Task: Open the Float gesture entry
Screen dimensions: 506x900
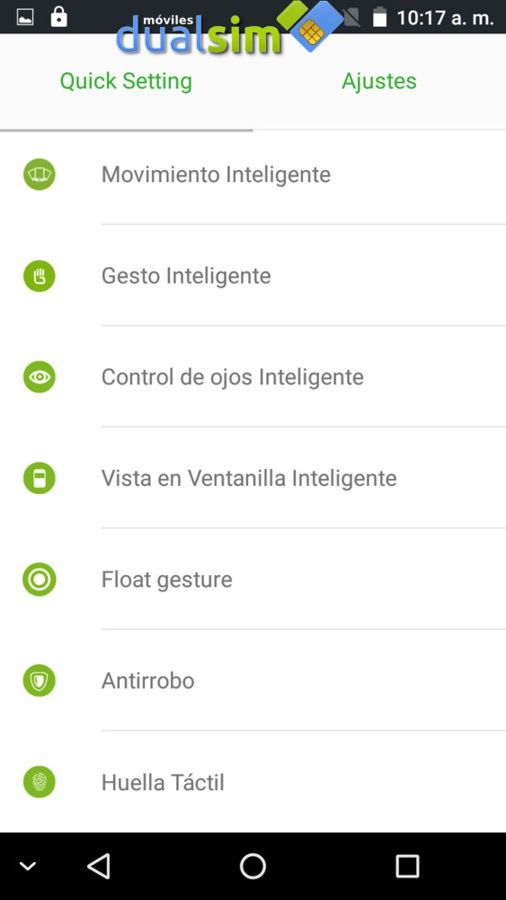Action: pos(253,579)
